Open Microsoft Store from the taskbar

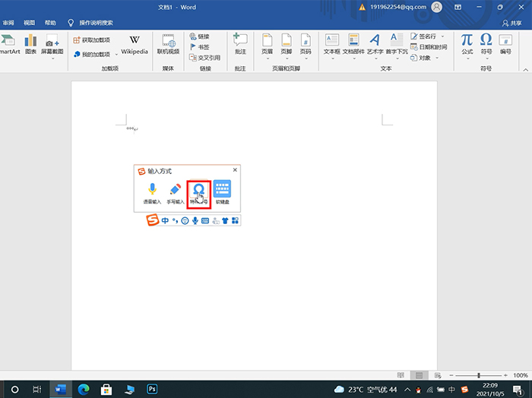(106, 389)
